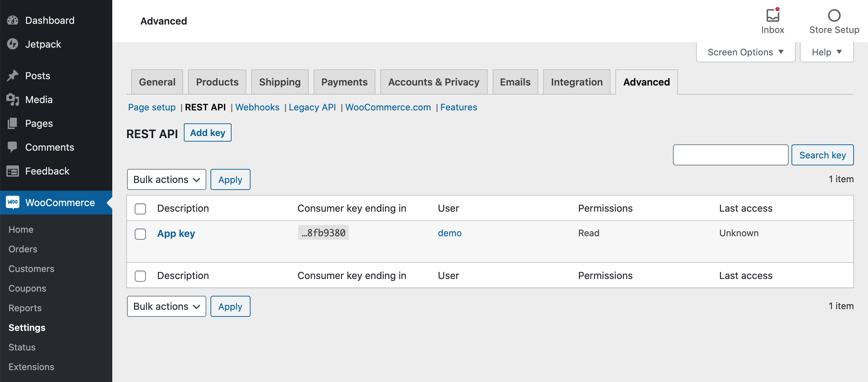This screenshot has height=382, width=868.
Task: Click the Jetpack sidebar icon
Action: (13, 44)
